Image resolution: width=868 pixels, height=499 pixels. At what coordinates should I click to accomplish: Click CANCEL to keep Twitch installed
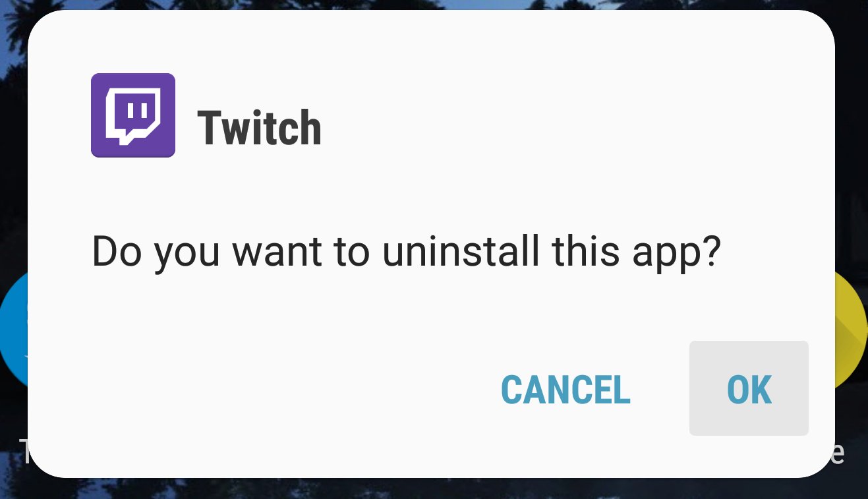point(565,390)
